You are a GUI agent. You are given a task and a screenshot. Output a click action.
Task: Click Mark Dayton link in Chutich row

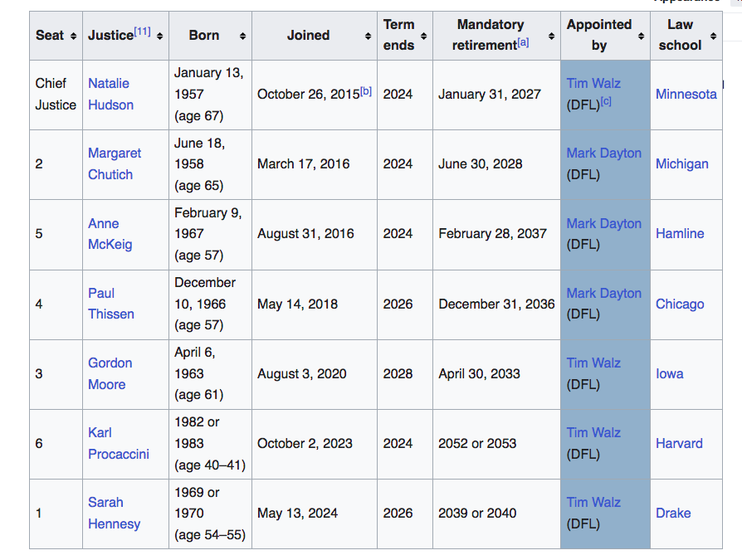[x=603, y=153]
